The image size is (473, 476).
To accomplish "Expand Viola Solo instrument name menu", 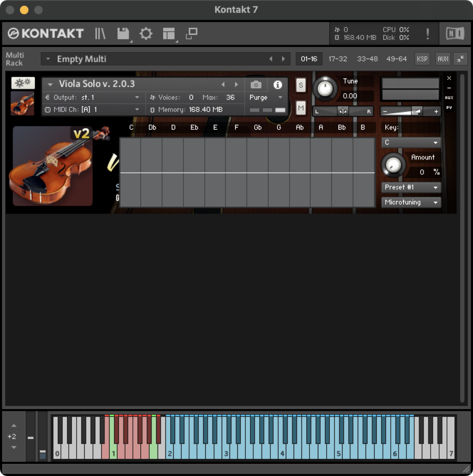I will (50, 84).
